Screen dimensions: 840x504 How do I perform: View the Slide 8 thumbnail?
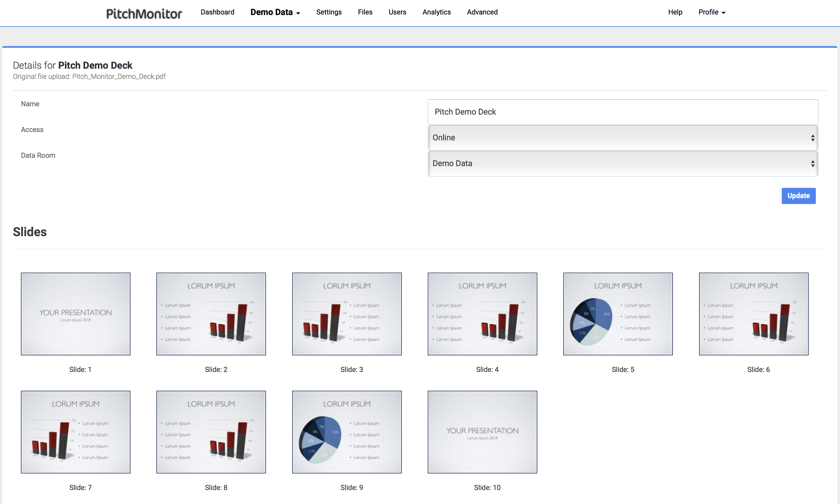pyautogui.click(x=211, y=432)
